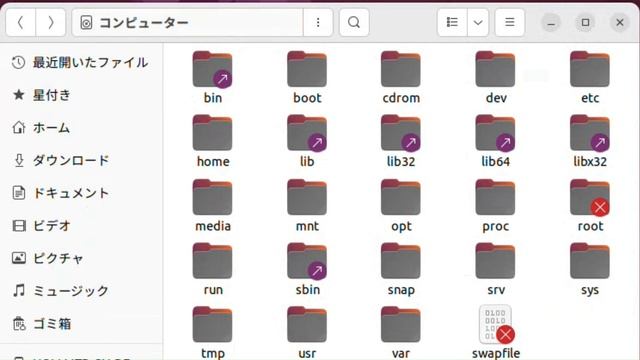
Task: Select the etc folder icon
Action: coord(590,70)
